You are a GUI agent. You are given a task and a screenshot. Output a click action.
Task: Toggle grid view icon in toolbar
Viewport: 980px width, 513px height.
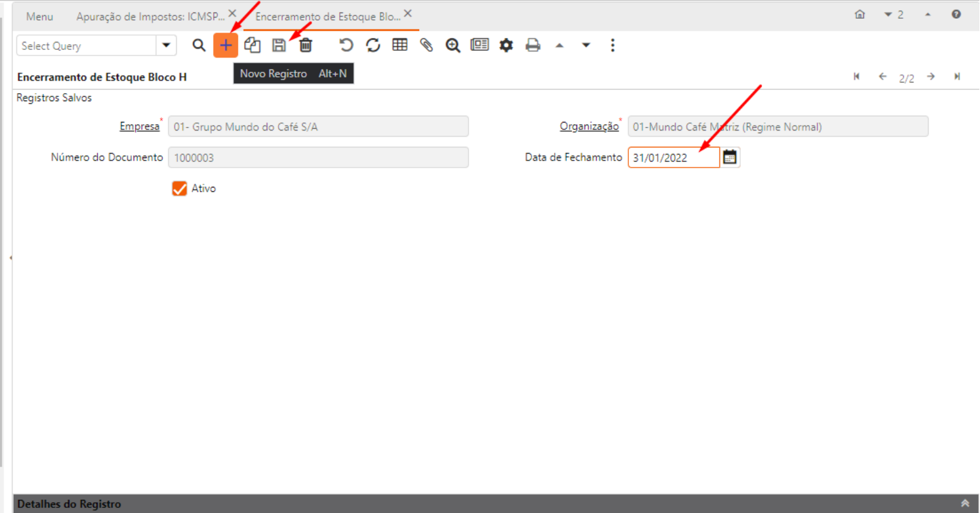[400, 46]
